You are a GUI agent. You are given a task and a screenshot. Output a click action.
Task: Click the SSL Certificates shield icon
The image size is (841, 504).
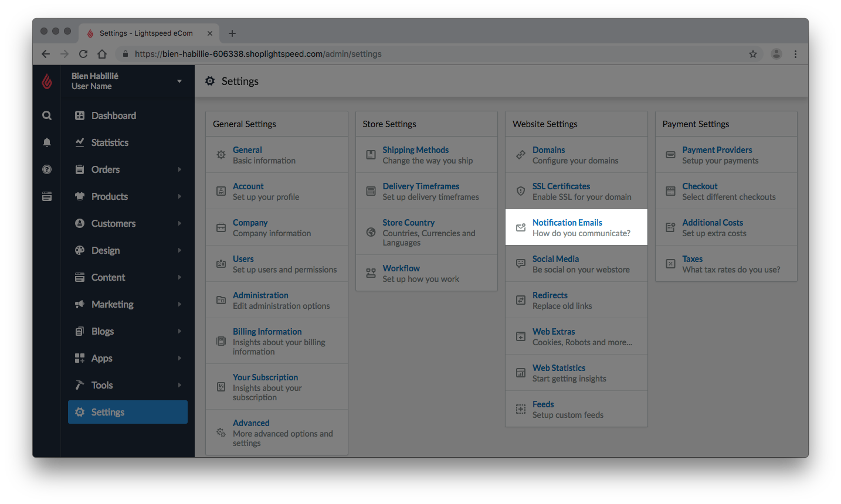pyautogui.click(x=521, y=191)
